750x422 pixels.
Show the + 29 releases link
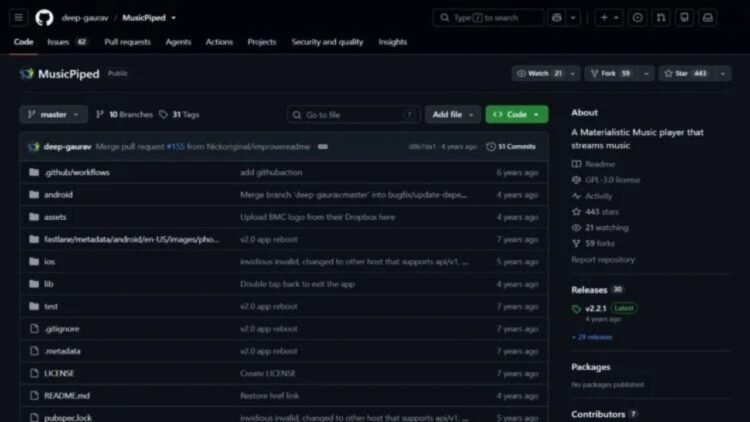592,337
